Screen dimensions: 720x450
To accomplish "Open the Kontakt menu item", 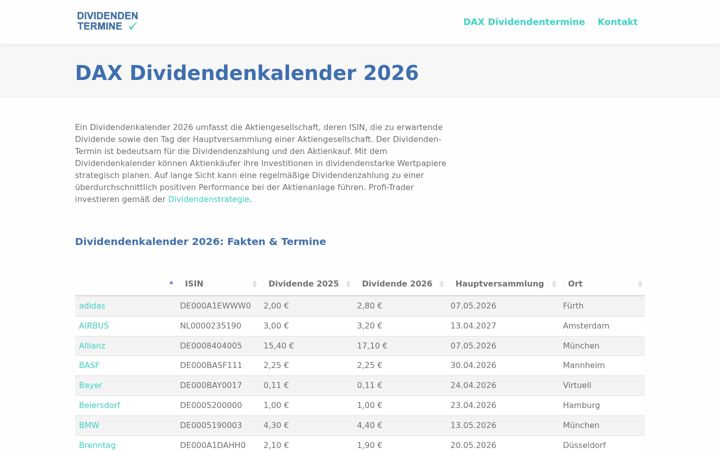I will click(x=618, y=22).
